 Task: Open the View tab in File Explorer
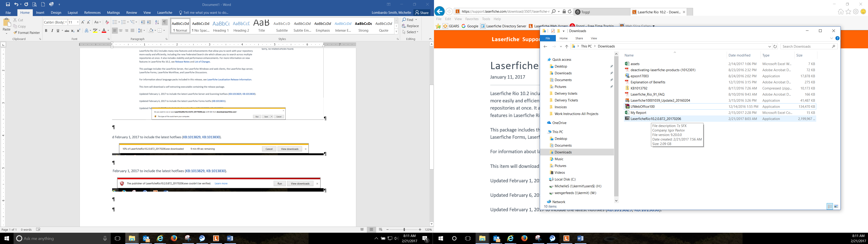tap(594, 38)
